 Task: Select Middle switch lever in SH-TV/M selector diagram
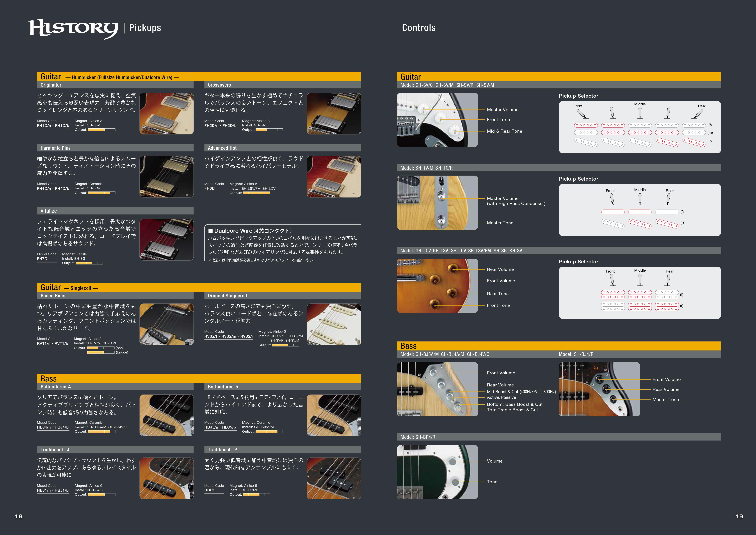pos(640,199)
